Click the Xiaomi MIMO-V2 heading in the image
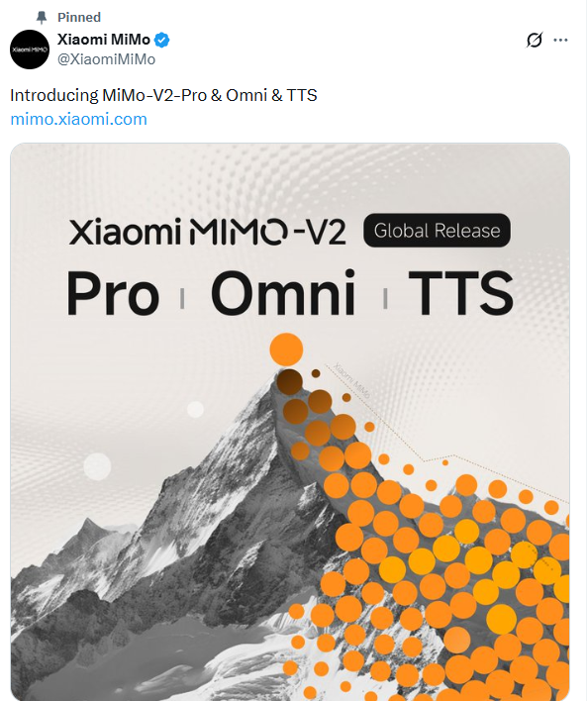This screenshot has width=588, height=701. 207,231
